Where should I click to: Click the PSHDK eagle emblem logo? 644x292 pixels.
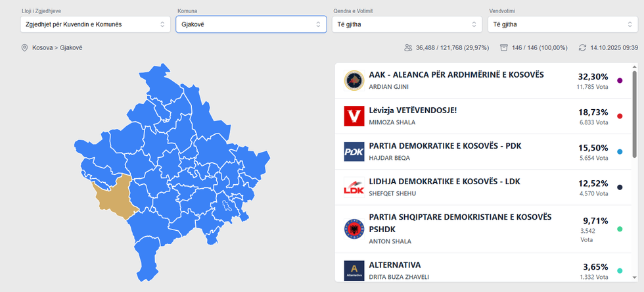[354, 229]
